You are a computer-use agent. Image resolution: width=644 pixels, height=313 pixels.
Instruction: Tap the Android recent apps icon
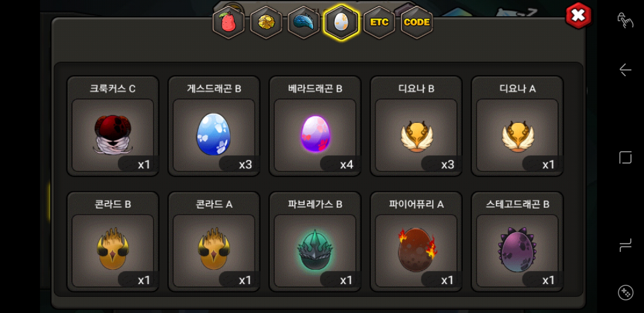[x=625, y=245]
